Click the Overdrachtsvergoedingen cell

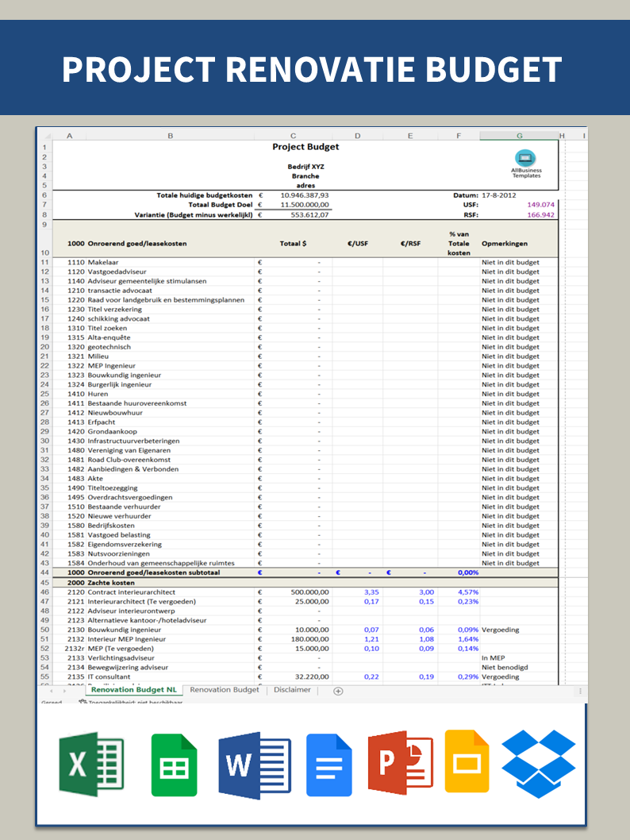[x=130, y=498]
